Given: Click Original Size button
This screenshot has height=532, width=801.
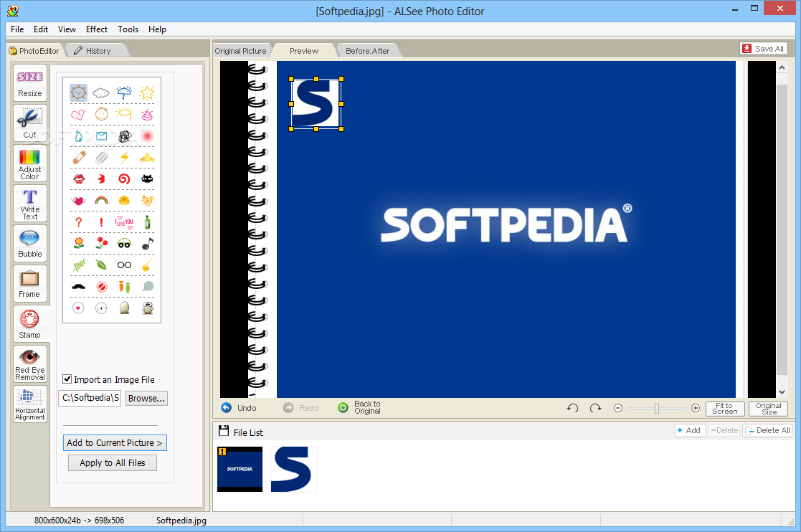Looking at the screenshot, I should click(x=768, y=409).
